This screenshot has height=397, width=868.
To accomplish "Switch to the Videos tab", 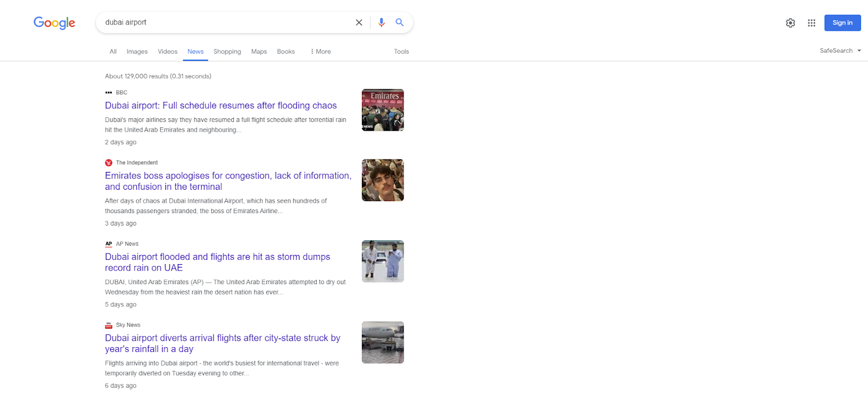I will point(168,52).
